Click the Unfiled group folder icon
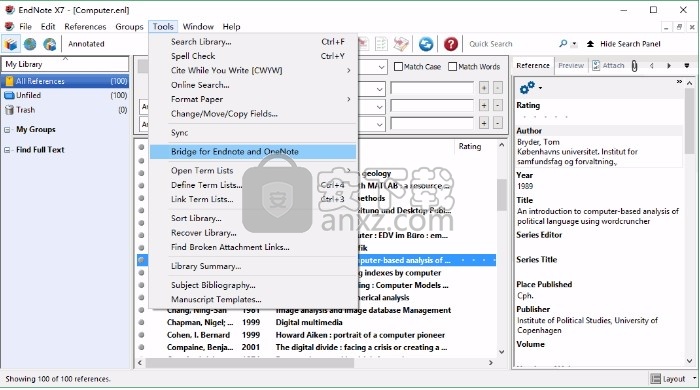This screenshot has width=700, height=390. [x=9, y=95]
